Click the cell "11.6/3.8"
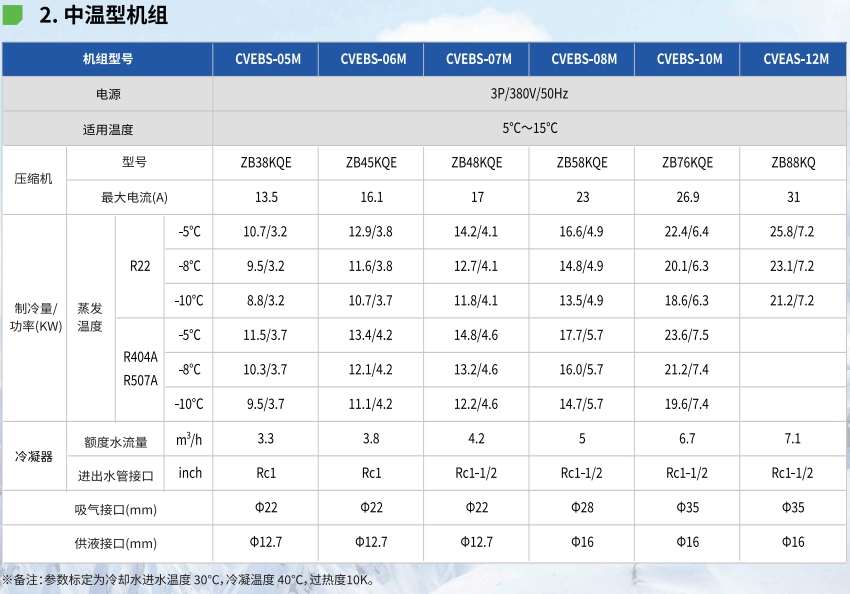The width and height of the screenshot is (850, 594). 370,266
